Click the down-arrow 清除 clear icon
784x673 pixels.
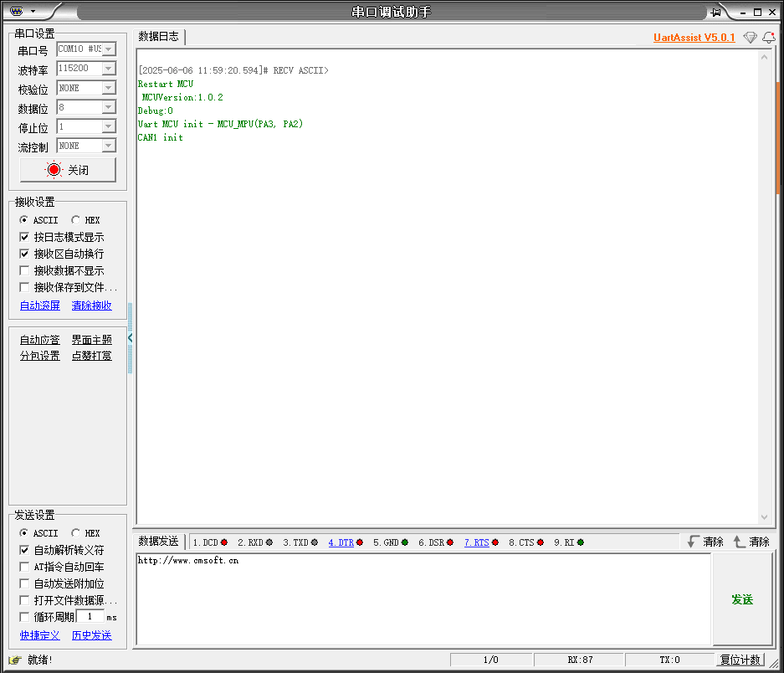click(x=693, y=542)
